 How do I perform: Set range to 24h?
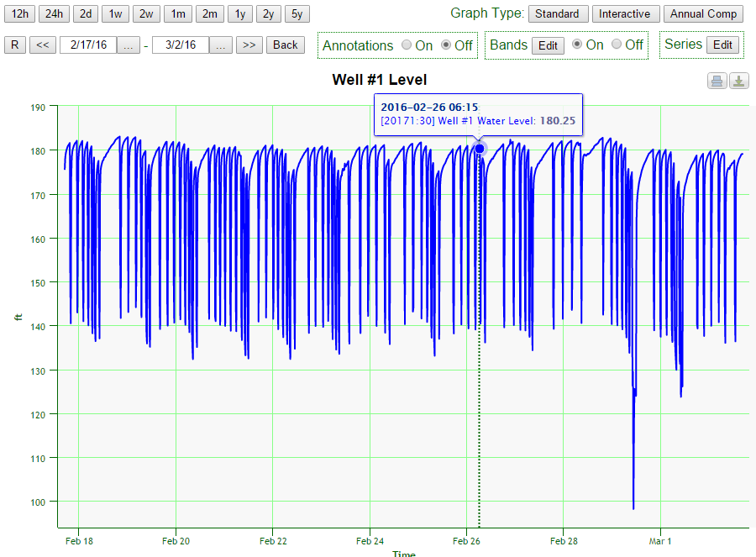click(x=54, y=14)
